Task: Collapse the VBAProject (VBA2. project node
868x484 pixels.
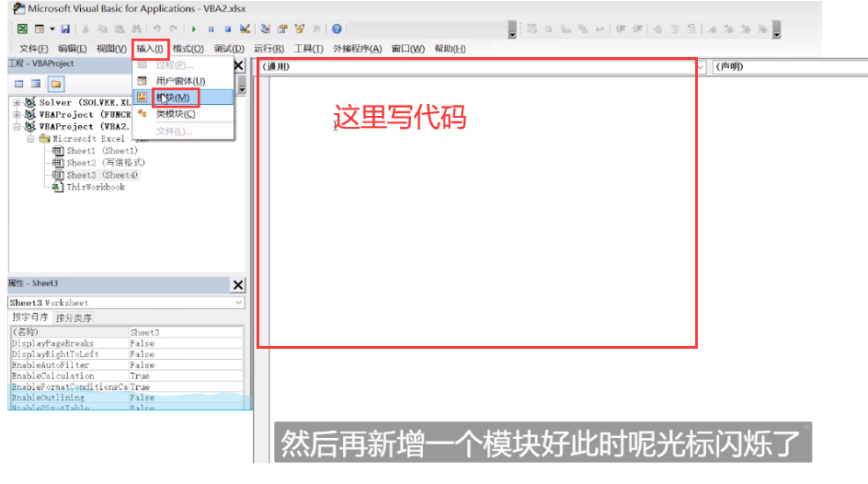Action: click(x=17, y=127)
